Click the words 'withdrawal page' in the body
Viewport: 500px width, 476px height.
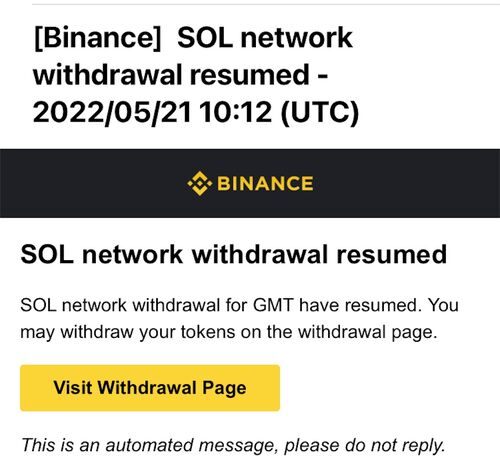pos(367,332)
